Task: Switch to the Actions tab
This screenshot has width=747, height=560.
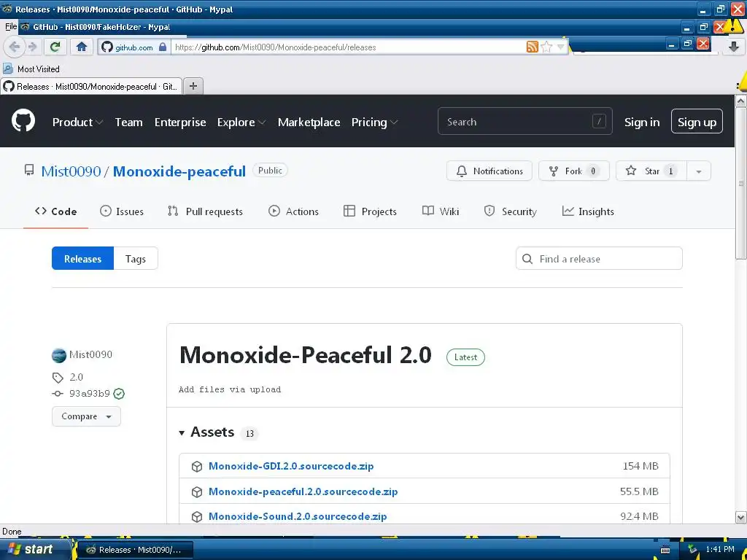Action: 293,211
